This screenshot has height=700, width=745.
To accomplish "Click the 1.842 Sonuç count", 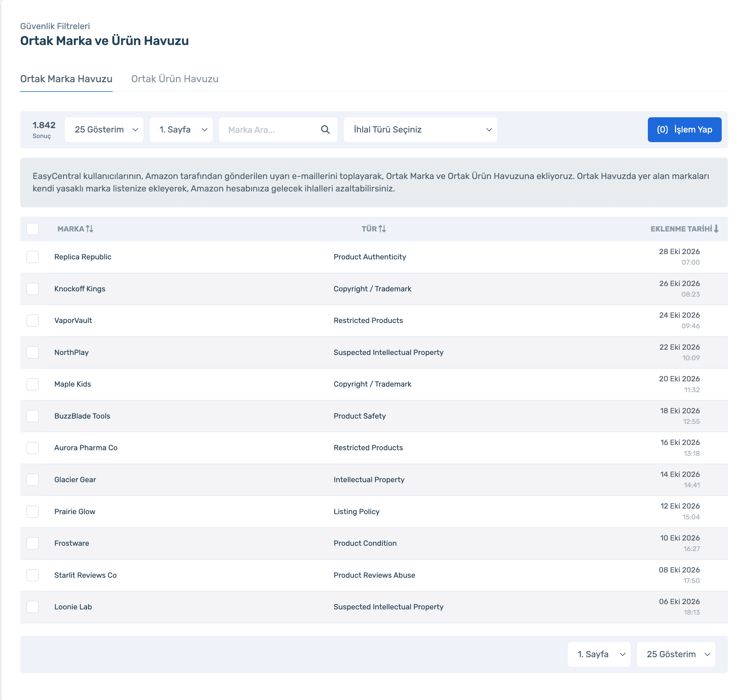I will pos(44,130).
